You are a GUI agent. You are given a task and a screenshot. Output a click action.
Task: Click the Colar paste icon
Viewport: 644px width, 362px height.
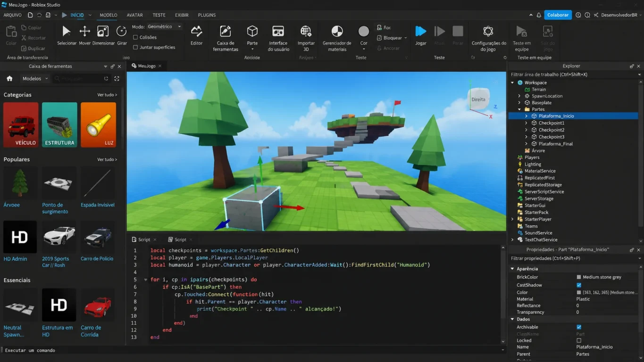(11, 32)
